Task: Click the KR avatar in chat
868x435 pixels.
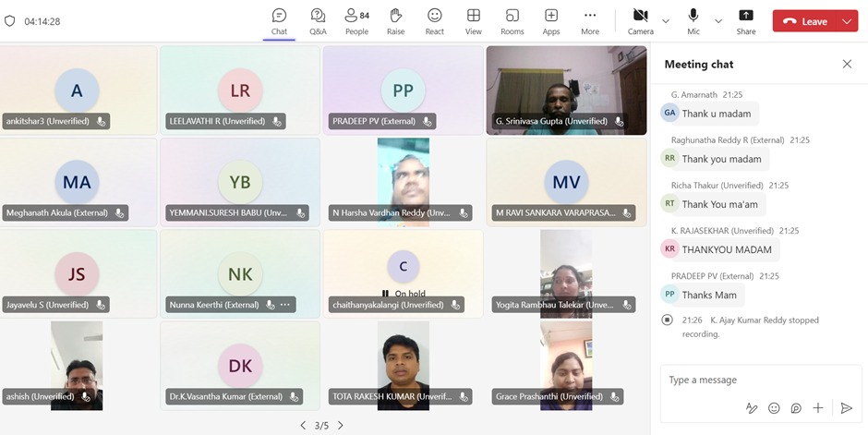Action: click(x=669, y=249)
